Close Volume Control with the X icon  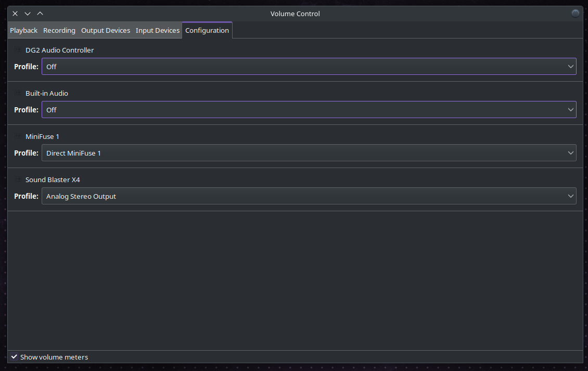point(15,14)
